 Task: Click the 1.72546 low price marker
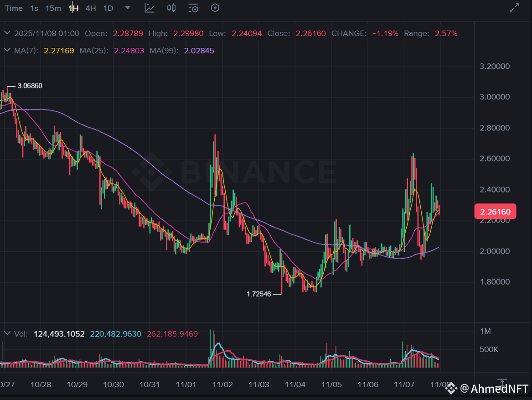click(259, 294)
